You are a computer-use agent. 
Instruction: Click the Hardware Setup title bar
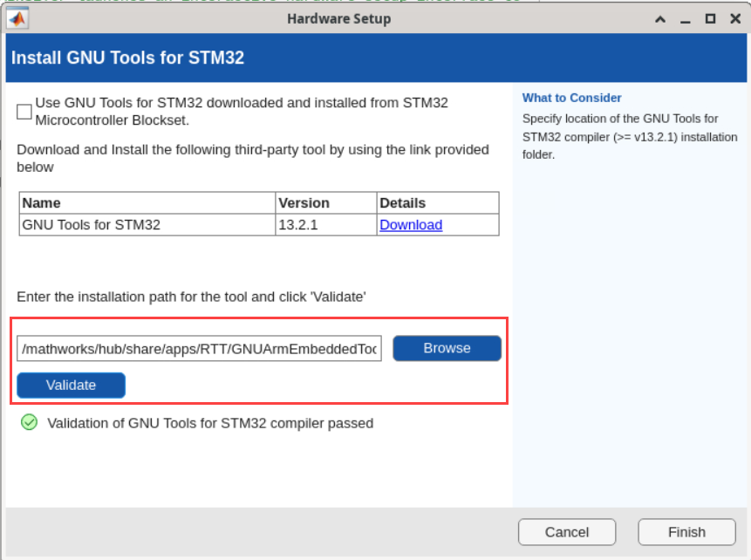click(x=338, y=17)
